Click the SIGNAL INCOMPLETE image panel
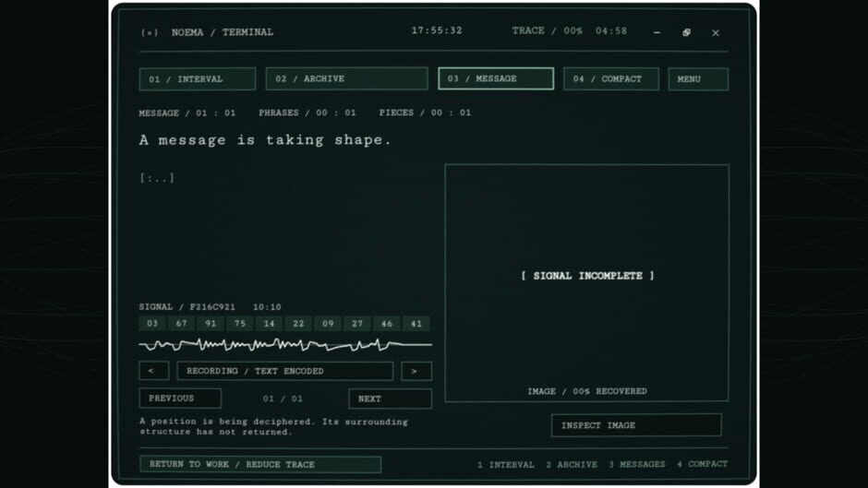This screenshot has height=488, width=868. pyautogui.click(x=586, y=282)
